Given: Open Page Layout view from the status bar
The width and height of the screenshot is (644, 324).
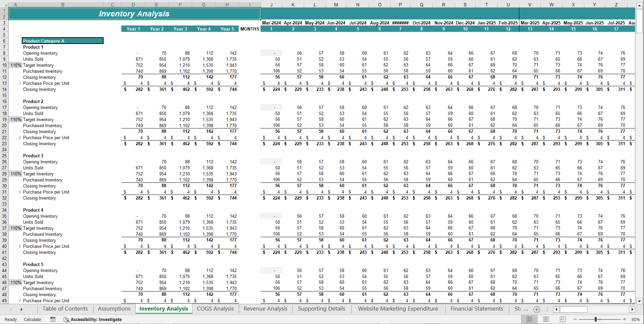Looking at the screenshot, I should click(545, 319).
